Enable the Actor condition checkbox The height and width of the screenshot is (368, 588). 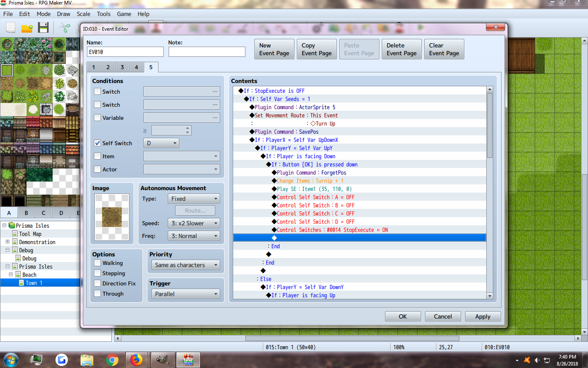(97, 169)
